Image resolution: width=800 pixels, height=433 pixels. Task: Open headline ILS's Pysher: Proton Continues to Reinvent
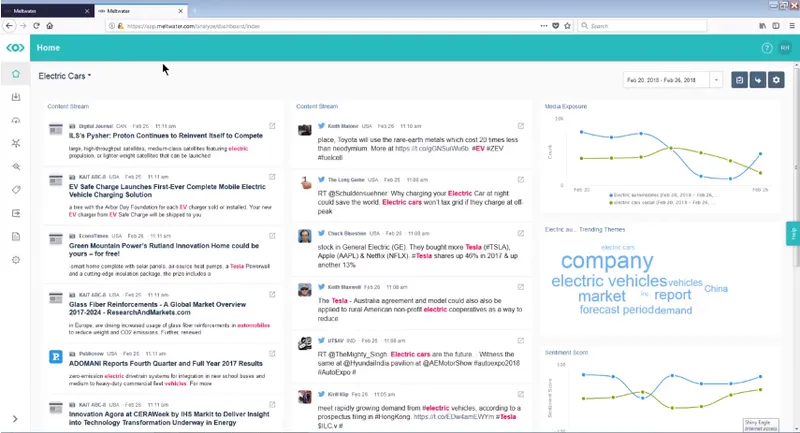click(x=166, y=136)
